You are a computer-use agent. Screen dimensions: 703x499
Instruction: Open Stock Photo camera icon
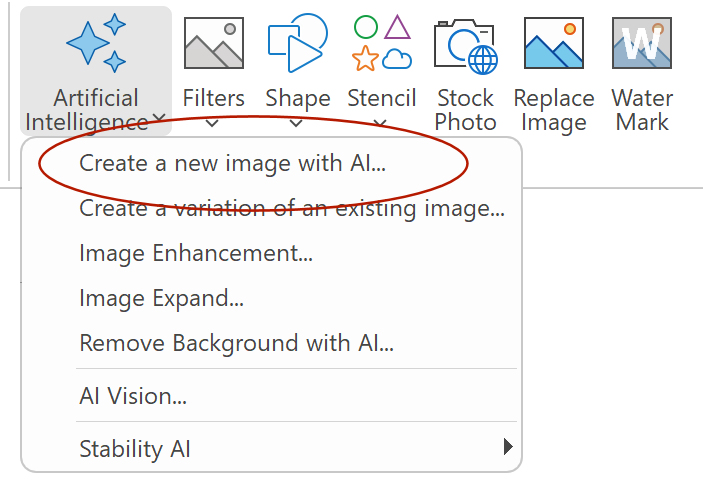pyautogui.click(x=466, y=47)
